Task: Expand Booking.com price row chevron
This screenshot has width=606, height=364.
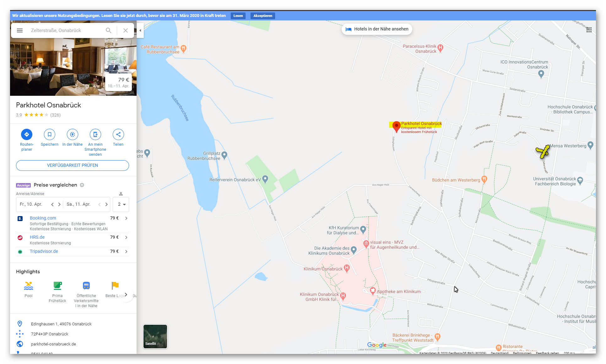Action: (126, 218)
